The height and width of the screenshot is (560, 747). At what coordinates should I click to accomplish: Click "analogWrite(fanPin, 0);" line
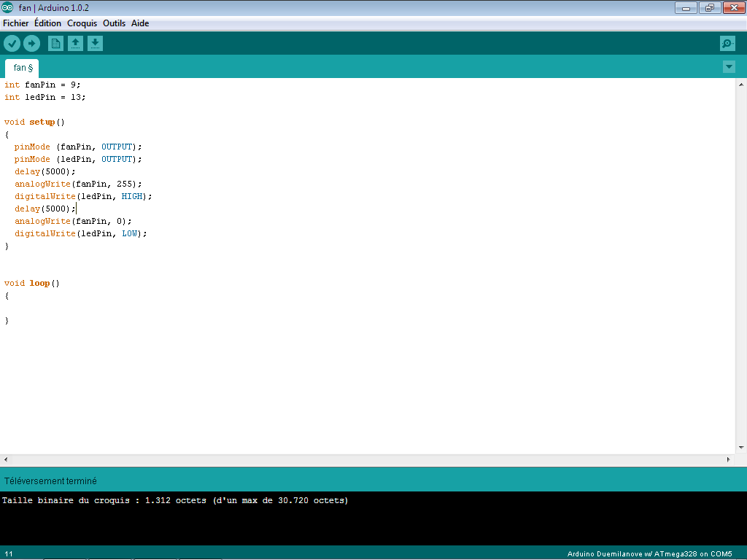point(73,221)
